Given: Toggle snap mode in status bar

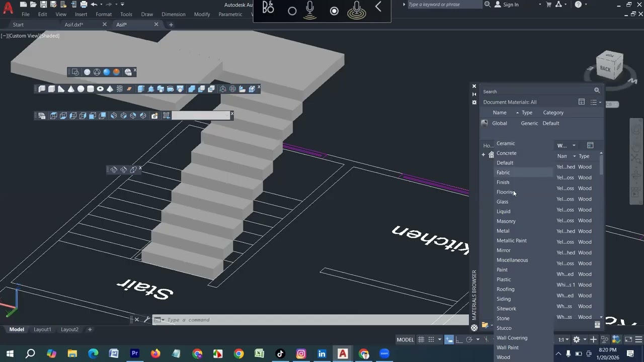Looking at the screenshot, I should click(x=431, y=339).
